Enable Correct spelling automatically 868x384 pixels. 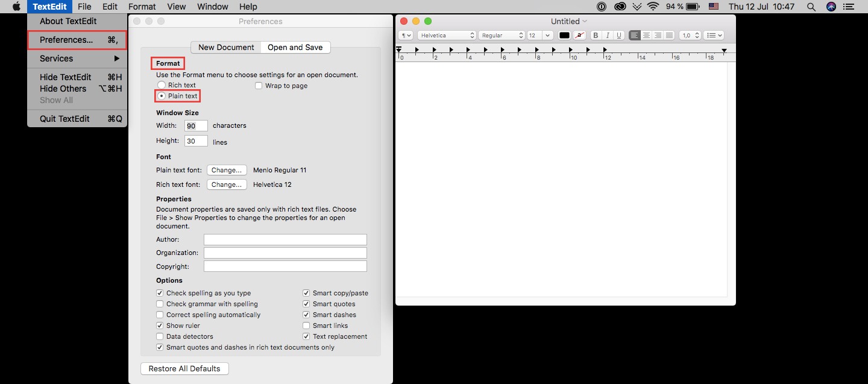(160, 315)
